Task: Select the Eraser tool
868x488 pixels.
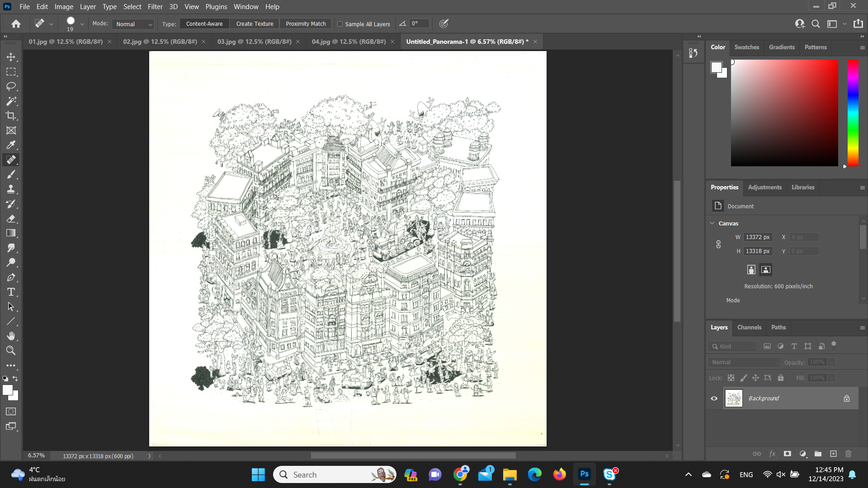Action: tap(11, 218)
